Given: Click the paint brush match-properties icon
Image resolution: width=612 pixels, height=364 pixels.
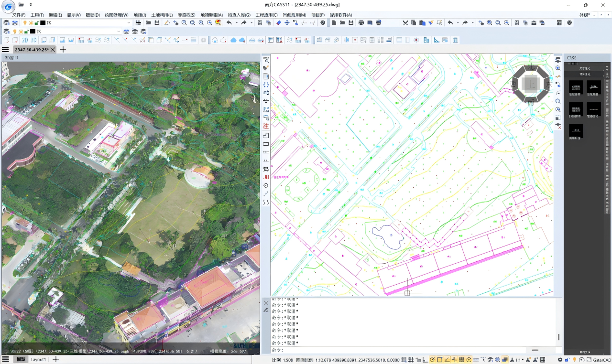Looking at the screenshot, I should pos(431,22).
